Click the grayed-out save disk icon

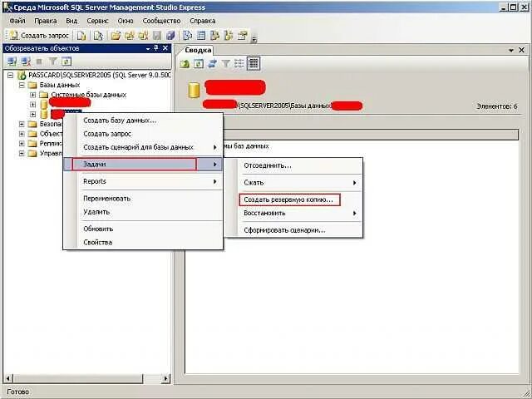pyautogui.click(x=157, y=35)
